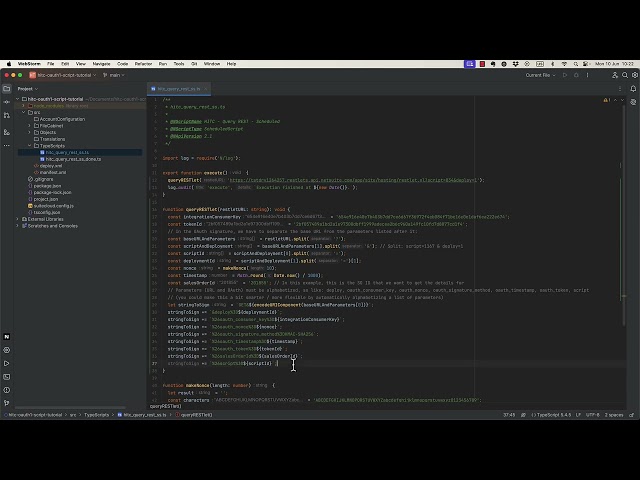The height and width of the screenshot is (480, 640).
Task: Collapse the hitc-oauth1-script-tutorial root folder
Action: coord(18,99)
